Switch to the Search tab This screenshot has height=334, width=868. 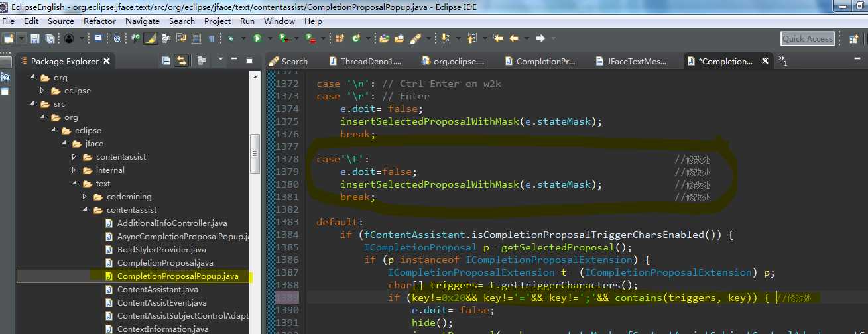pos(288,61)
